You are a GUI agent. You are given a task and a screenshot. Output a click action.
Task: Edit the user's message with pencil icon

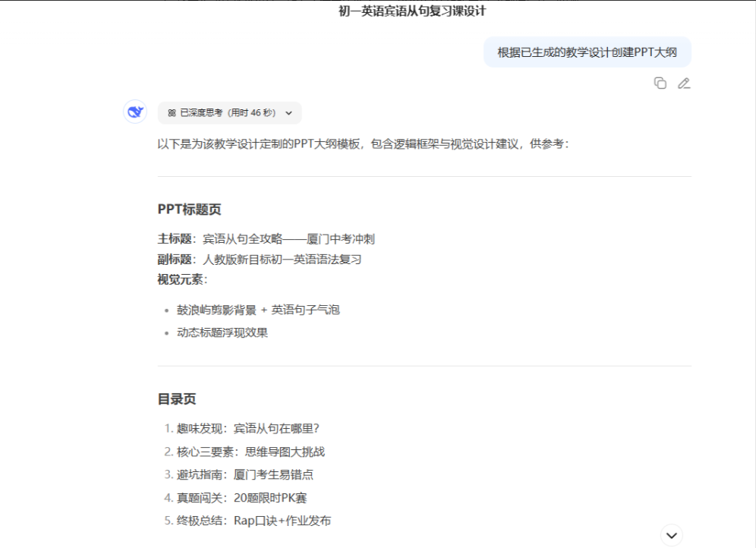(x=684, y=83)
